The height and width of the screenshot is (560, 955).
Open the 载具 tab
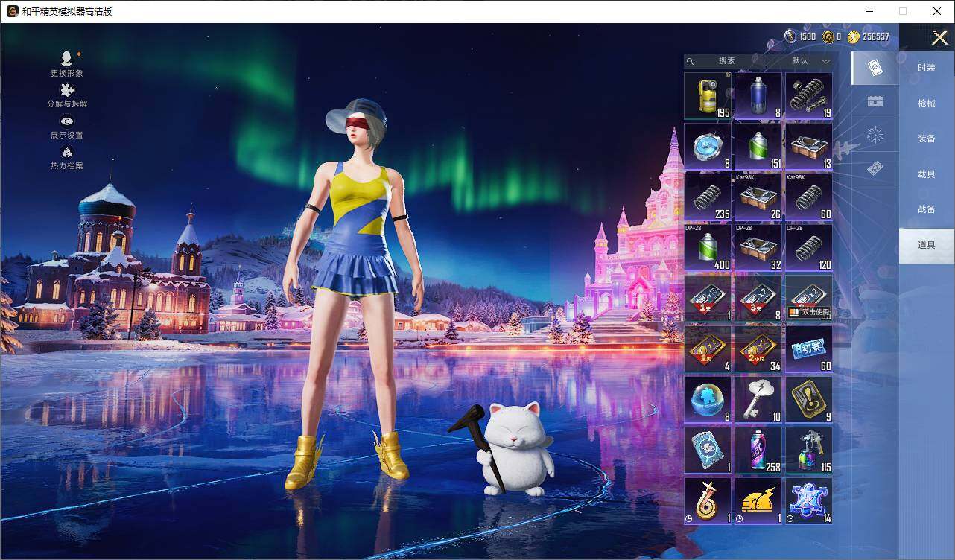[x=927, y=174]
